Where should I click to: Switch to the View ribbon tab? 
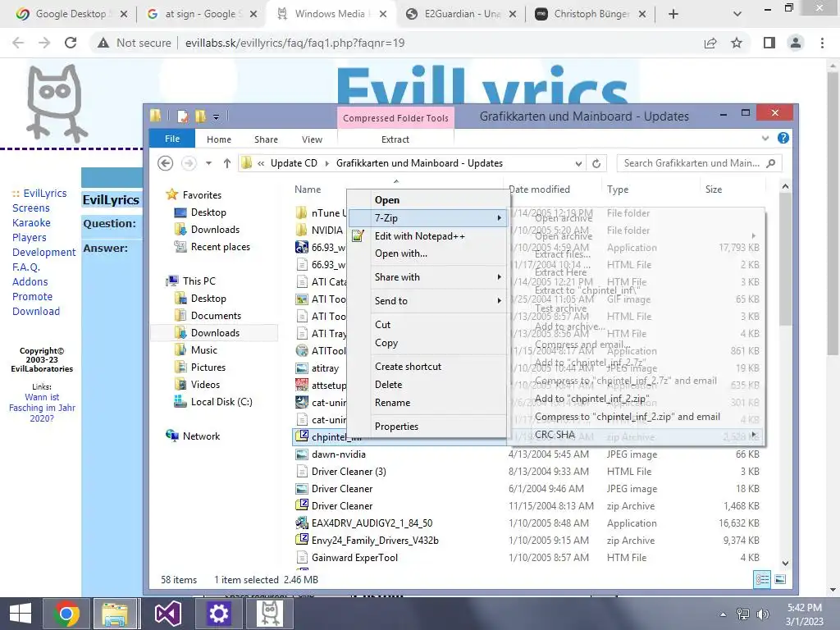click(x=312, y=139)
